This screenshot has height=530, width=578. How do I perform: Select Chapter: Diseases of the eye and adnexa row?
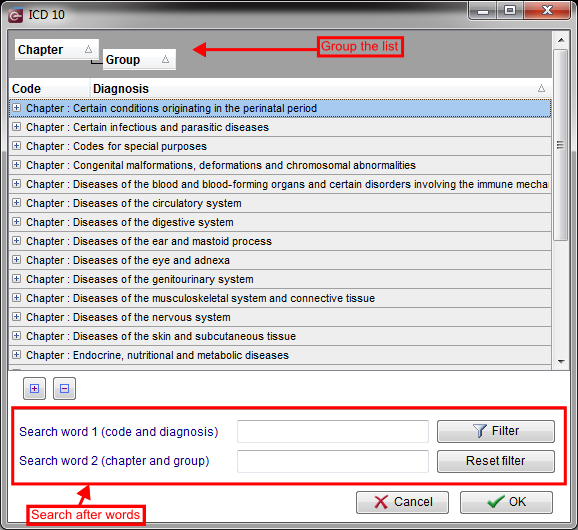click(280, 260)
